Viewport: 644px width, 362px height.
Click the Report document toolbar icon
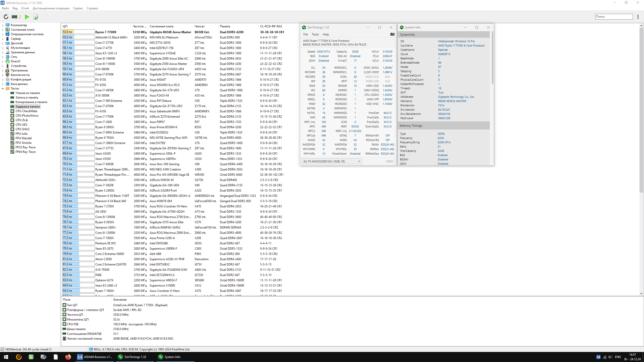click(x=36, y=17)
